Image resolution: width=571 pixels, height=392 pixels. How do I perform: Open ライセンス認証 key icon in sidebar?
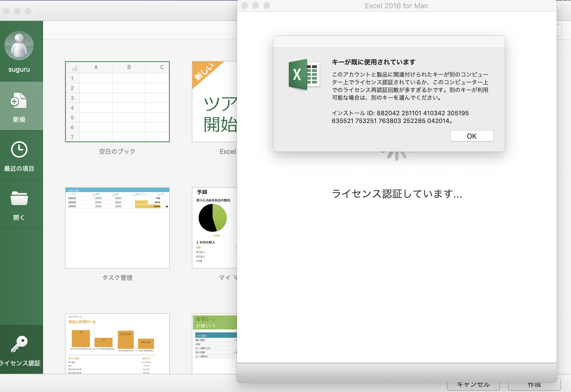pyautogui.click(x=19, y=344)
